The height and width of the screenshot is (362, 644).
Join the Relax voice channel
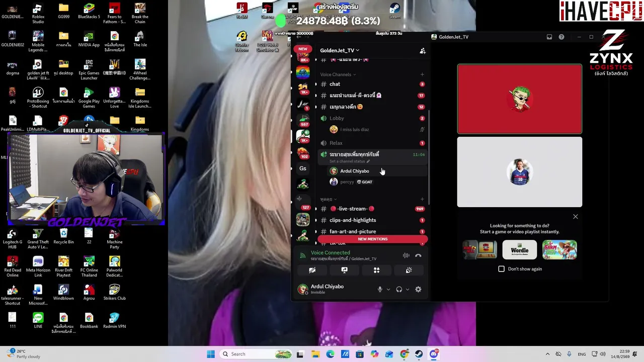pos(372,143)
